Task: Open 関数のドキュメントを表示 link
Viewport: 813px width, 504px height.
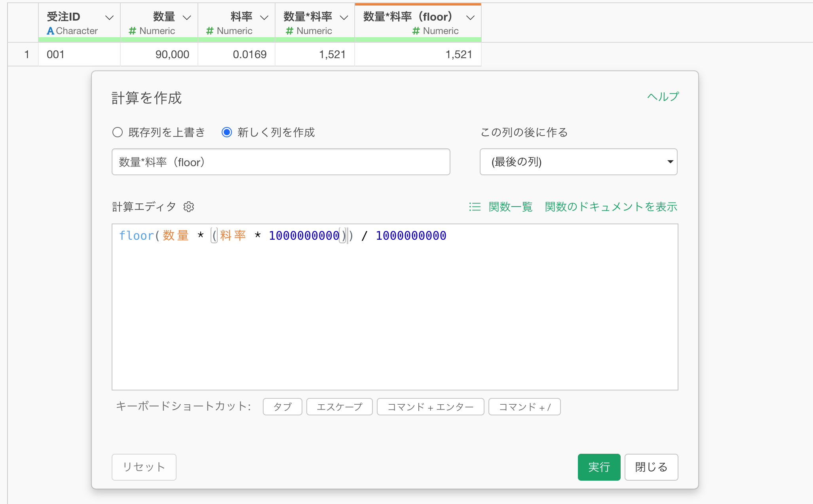Action: [x=611, y=207]
